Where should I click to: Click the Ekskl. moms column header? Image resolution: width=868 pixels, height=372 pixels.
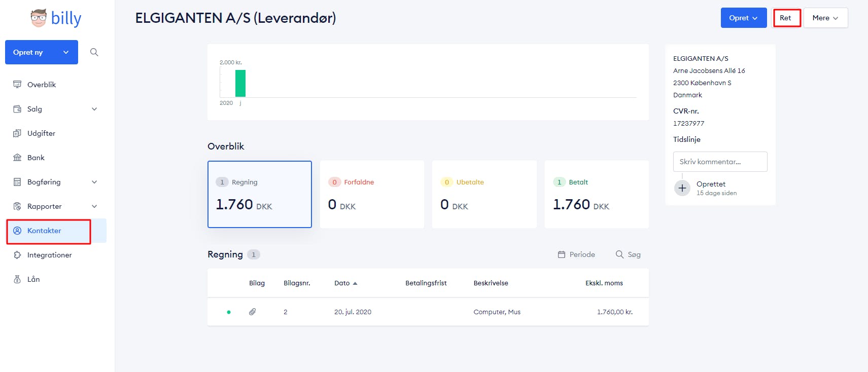pyautogui.click(x=604, y=283)
